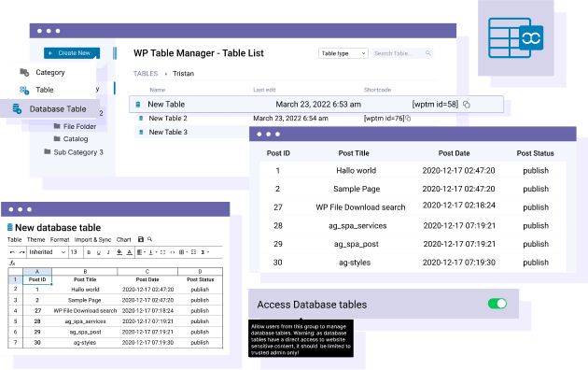Open the Table type dropdown
This screenshot has height=370, width=588.
pyautogui.click(x=343, y=53)
